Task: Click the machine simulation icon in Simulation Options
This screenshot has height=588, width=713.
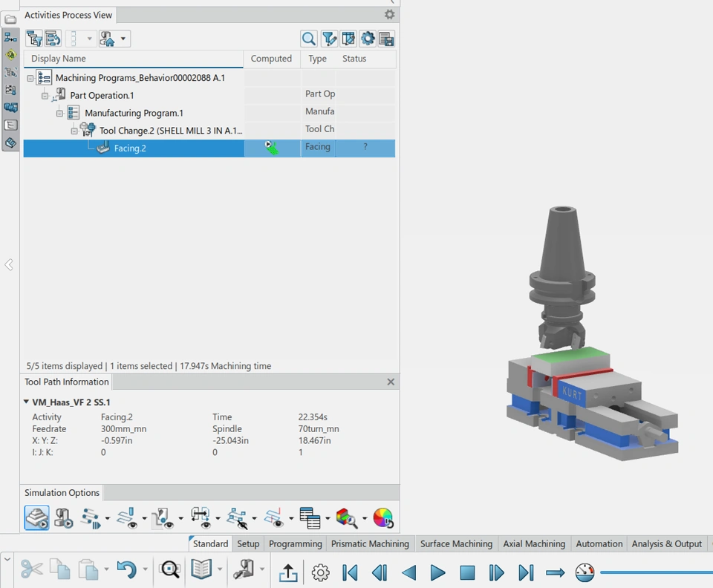Action: pos(64,518)
